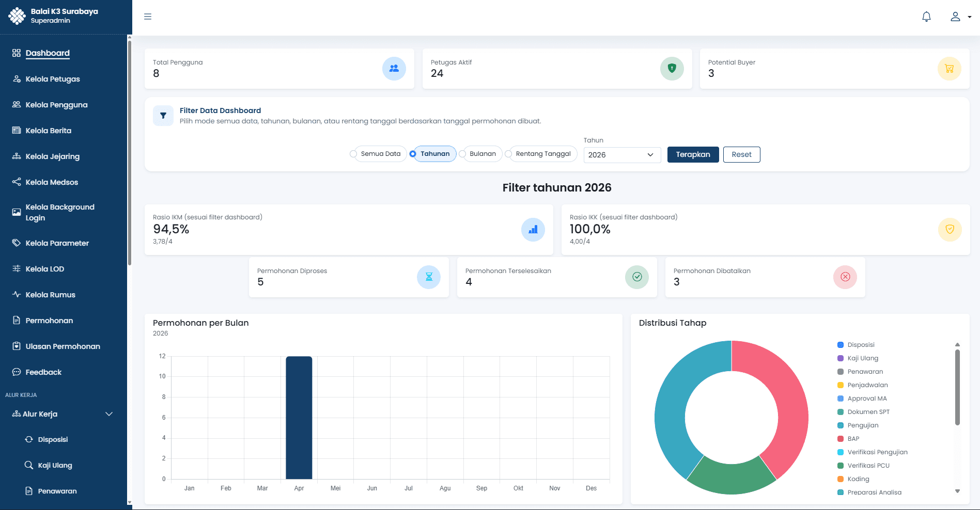Viewport: 980px width, 510px height.
Task: Select the Semua Data radio option
Action: point(353,154)
